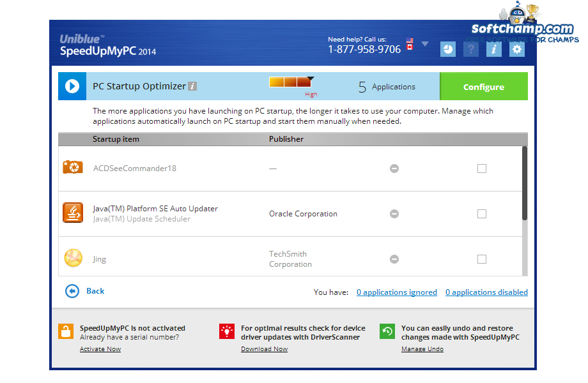Click the green undo restore icon
588x383 pixels.
[387, 331]
